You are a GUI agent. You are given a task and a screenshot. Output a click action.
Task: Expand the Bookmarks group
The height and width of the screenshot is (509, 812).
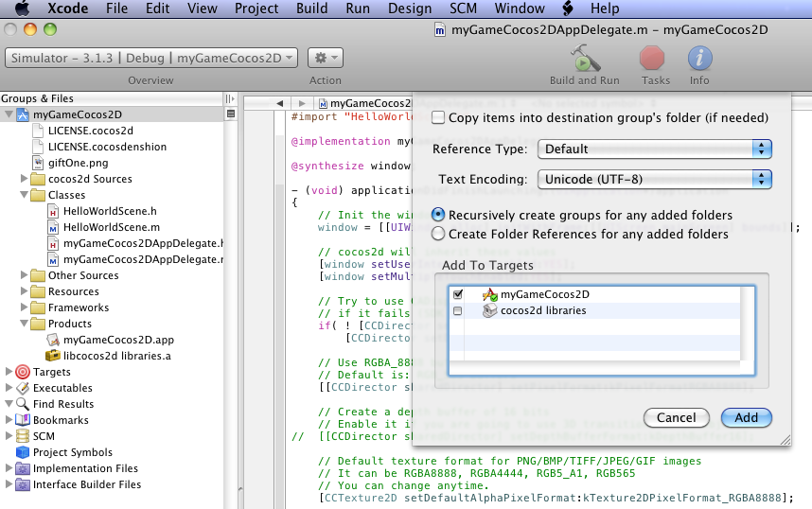click(x=9, y=420)
